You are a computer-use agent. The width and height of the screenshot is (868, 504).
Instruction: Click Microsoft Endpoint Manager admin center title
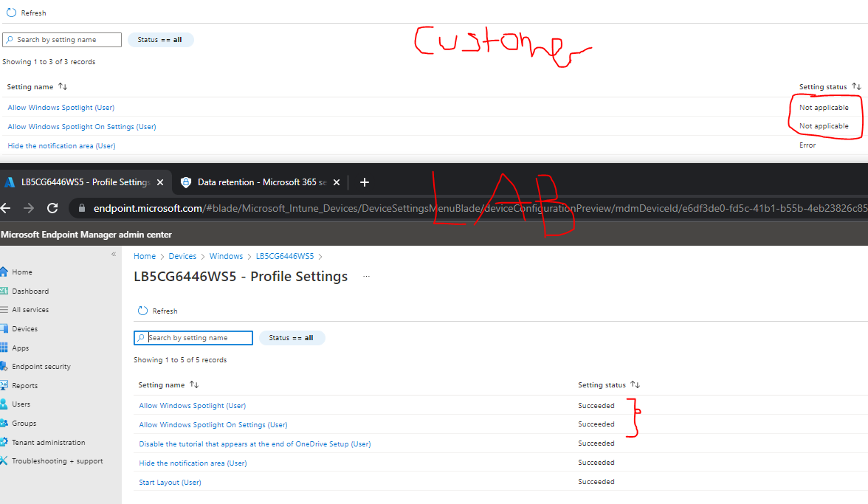(x=86, y=235)
